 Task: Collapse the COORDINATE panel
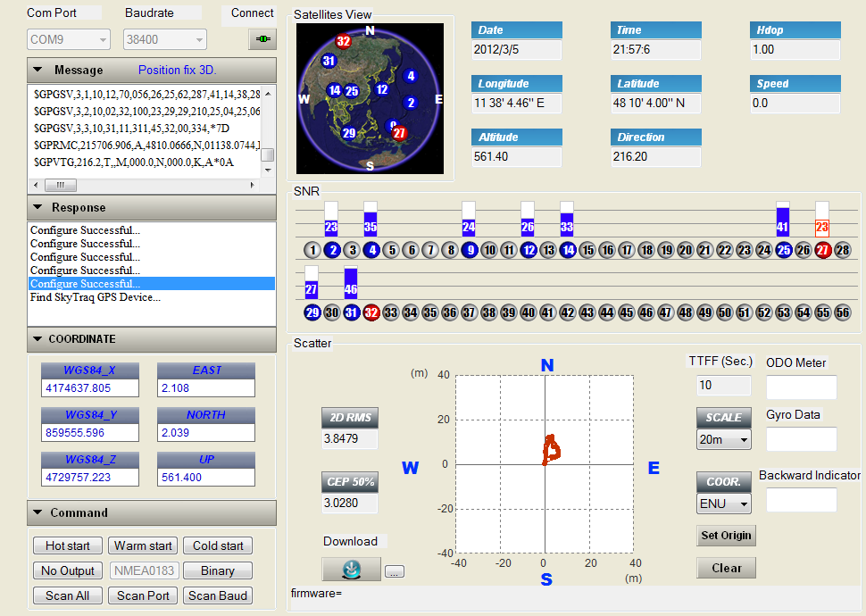(x=37, y=338)
